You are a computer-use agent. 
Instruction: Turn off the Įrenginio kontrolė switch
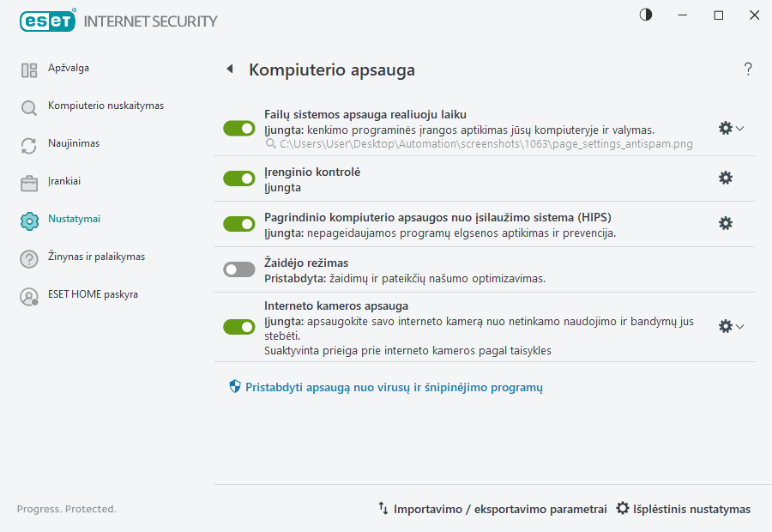239,178
